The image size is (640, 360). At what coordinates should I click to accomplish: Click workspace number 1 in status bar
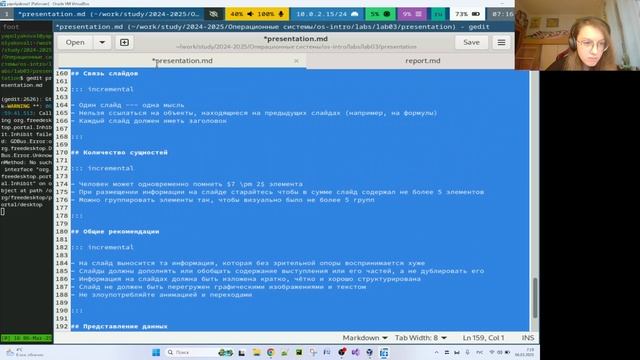pos(7,14)
